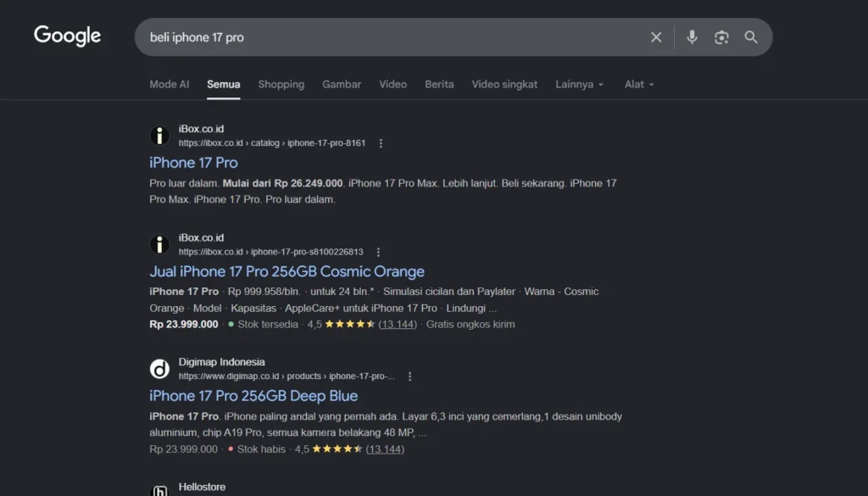This screenshot has height=496, width=868.
Task: Open the Shopping tab
Action: point(281,84)
